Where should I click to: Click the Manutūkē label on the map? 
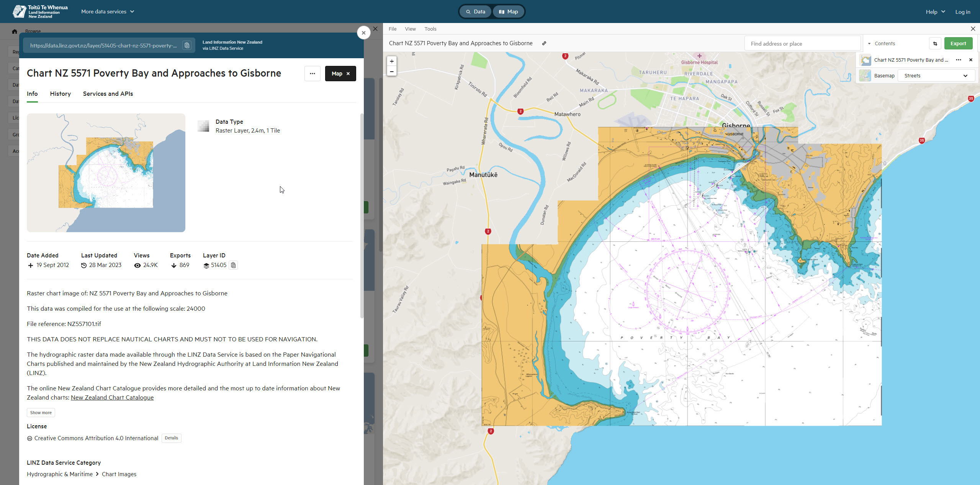click(x=483, y=175)
